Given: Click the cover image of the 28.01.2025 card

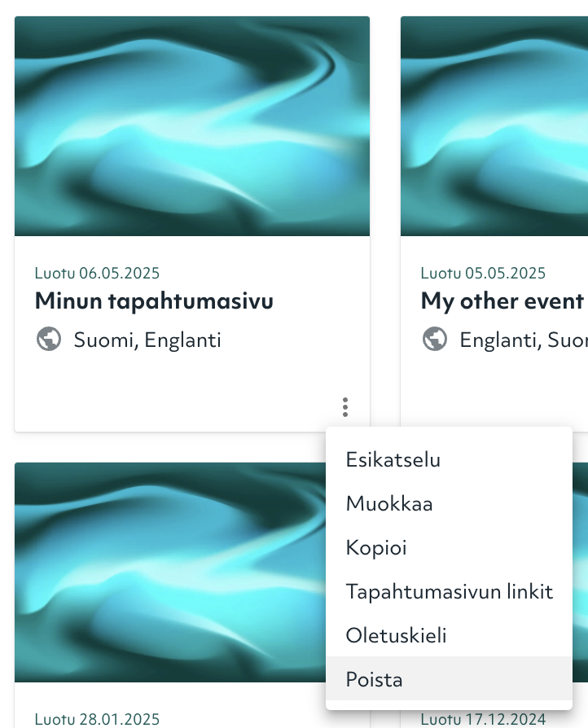Looking at the screenshot, I should coord(170,572).
